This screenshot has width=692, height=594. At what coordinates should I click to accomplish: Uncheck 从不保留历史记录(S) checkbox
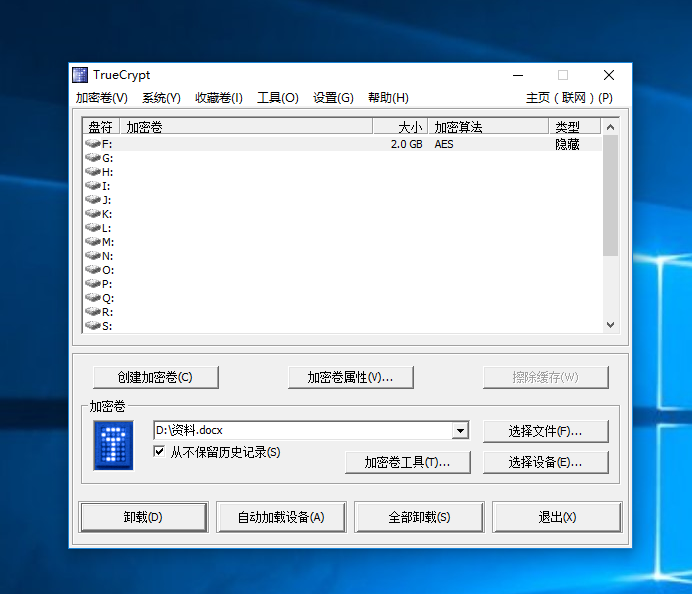[x=159, y=451]
